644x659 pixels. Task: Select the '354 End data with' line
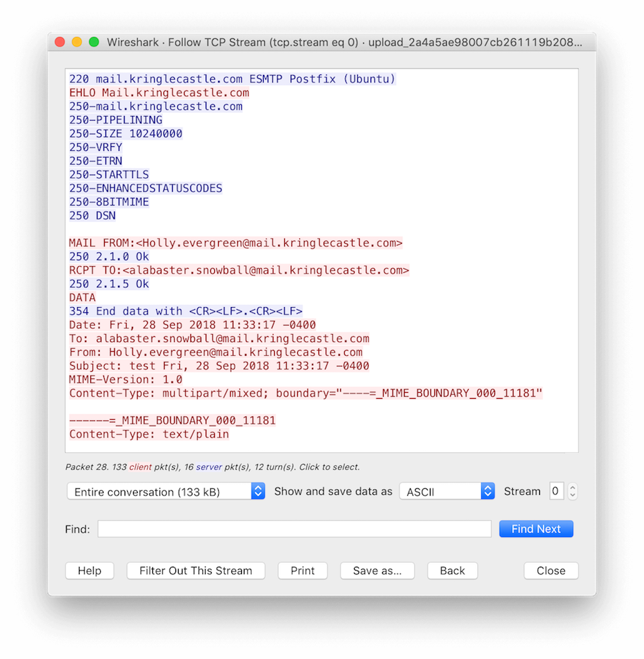point(185,311)
